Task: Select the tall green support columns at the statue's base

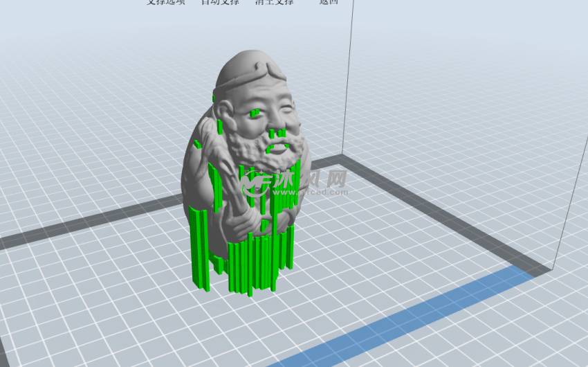Action: click(x=199, y=246)
